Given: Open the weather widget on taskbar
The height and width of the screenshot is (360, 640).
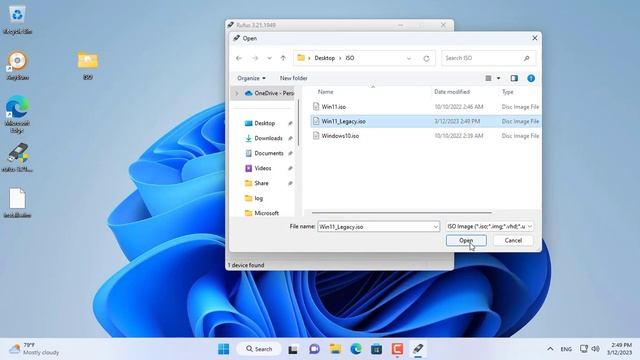Looking at the screenshot, I should coord(35,349).
